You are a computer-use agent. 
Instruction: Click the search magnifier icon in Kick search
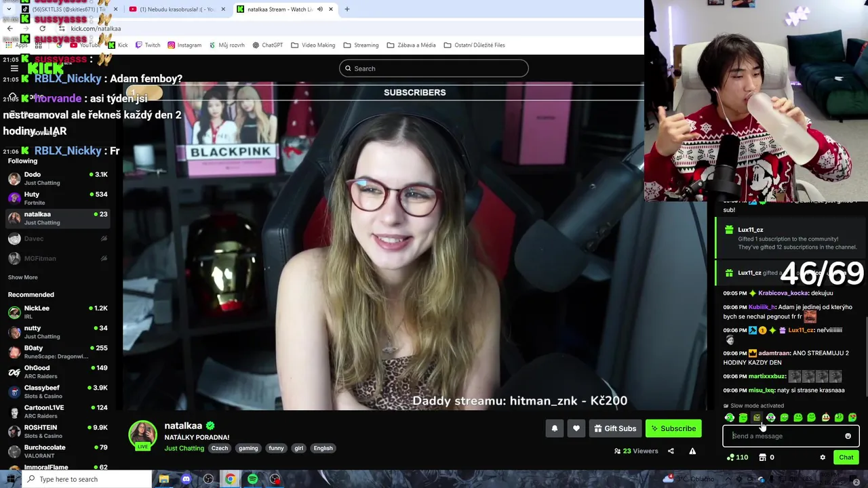[348, 68]
